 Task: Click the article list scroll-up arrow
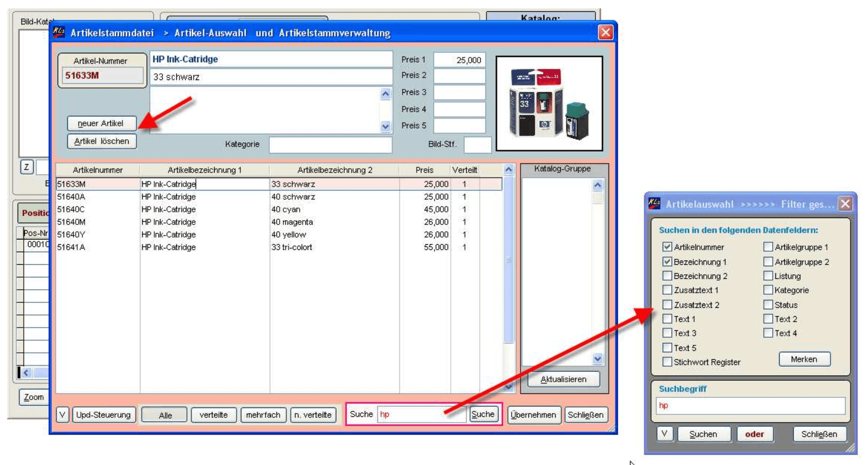pos(509,169)
